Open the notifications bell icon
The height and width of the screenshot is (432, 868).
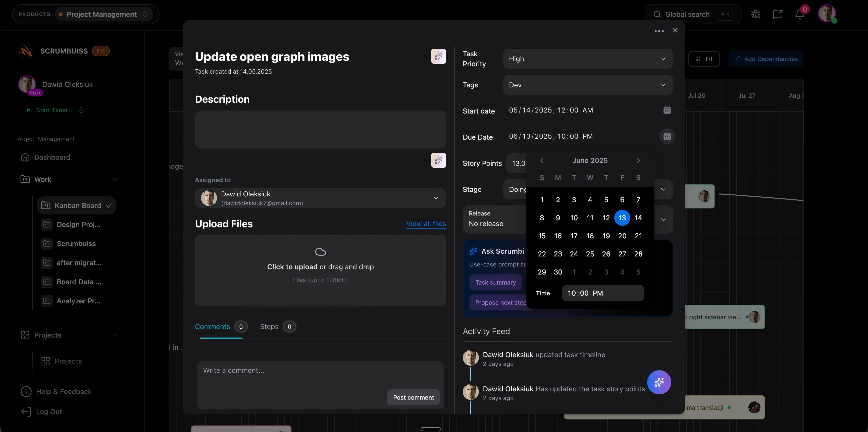tap(800, 15)
